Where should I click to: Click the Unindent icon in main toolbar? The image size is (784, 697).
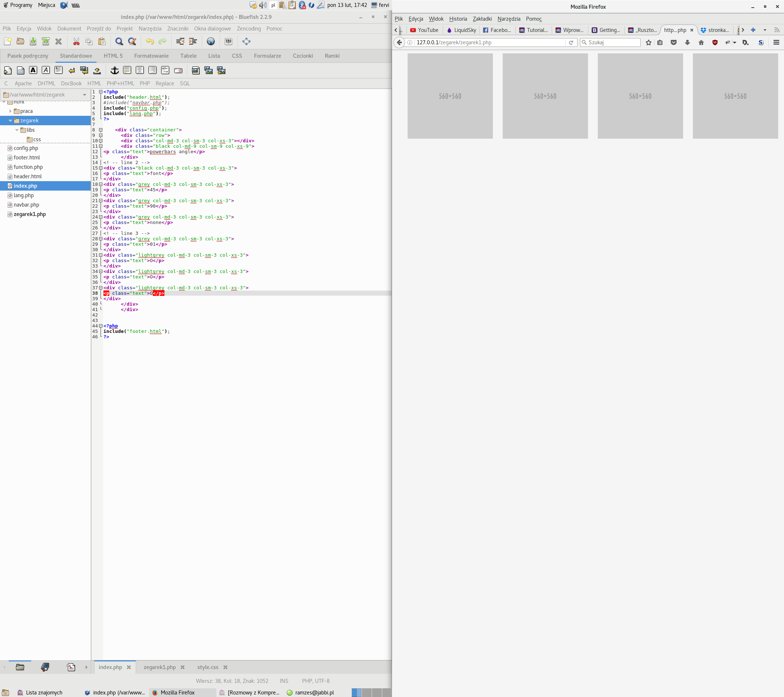180,41
